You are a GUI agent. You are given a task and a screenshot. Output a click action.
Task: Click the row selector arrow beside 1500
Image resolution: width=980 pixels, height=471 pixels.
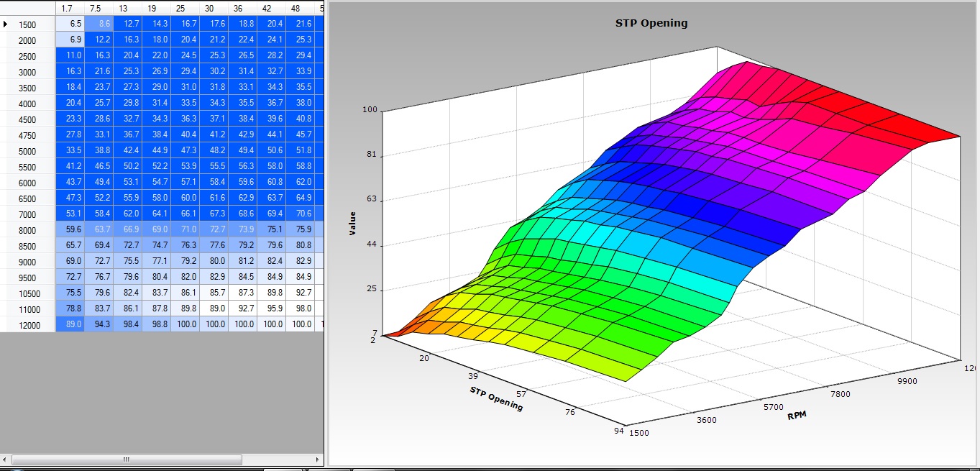(6, 24)
